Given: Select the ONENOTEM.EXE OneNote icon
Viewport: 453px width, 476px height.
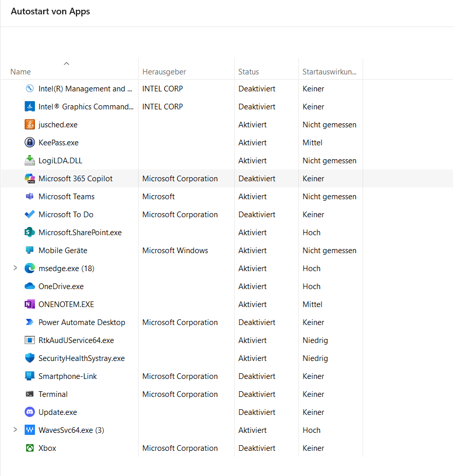Looking at the screenshot, I should [x=29, y=304].
